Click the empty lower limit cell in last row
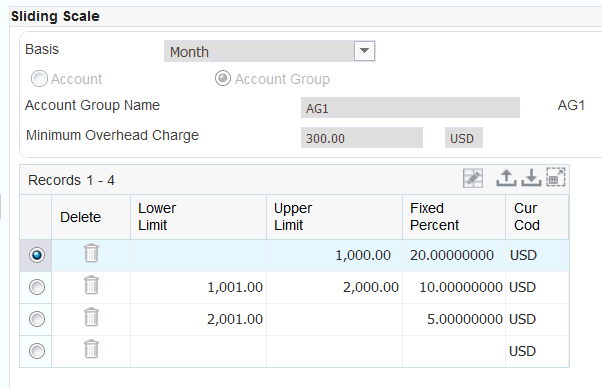Viewport: 602px width, 388px height. [198, 351]
